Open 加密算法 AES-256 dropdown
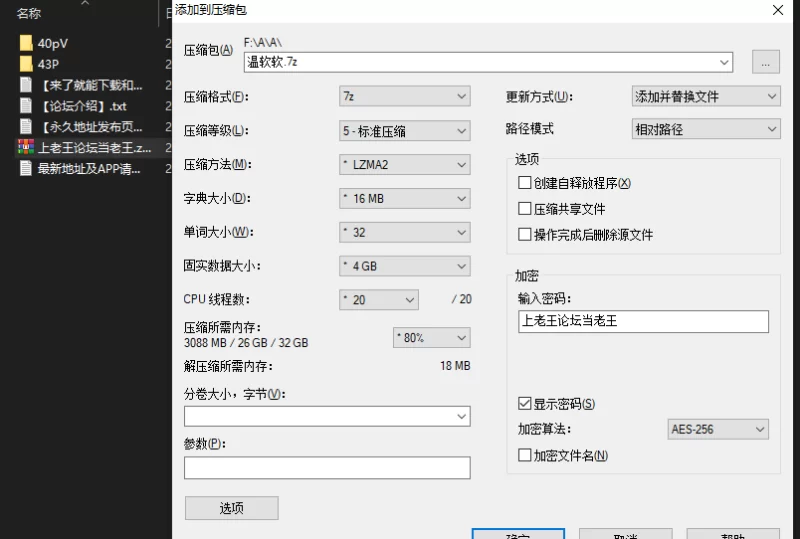This screenshot has height=539, width=800. pos(718,429)
